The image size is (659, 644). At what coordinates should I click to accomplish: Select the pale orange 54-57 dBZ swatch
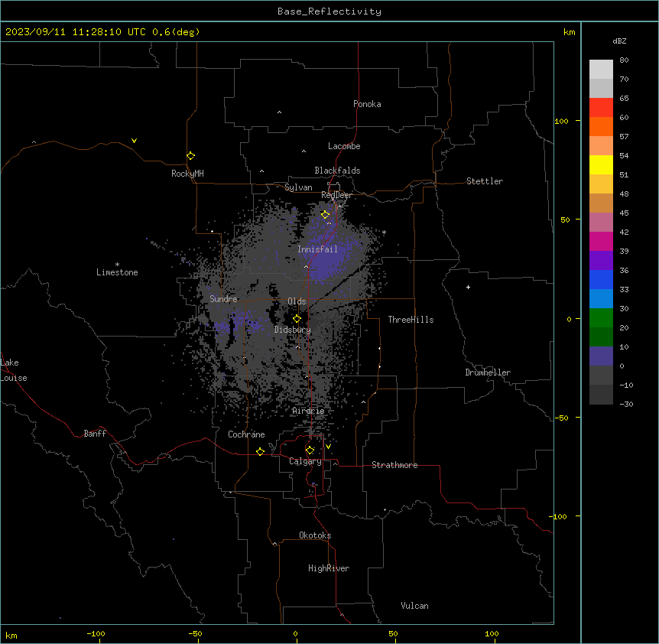click(601, 146)
